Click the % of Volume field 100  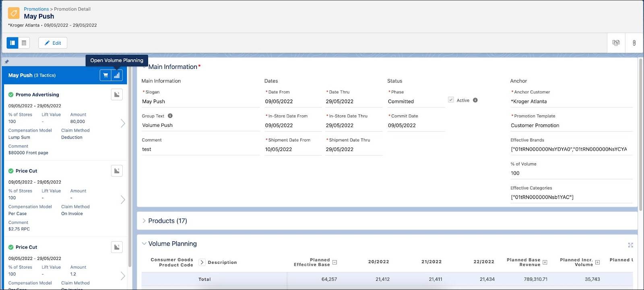pos(572,173)
